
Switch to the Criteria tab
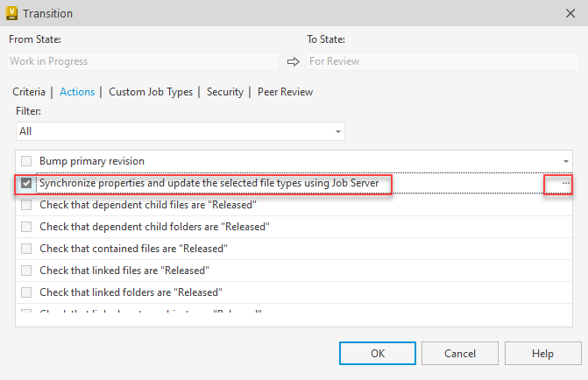pos(29,92)
